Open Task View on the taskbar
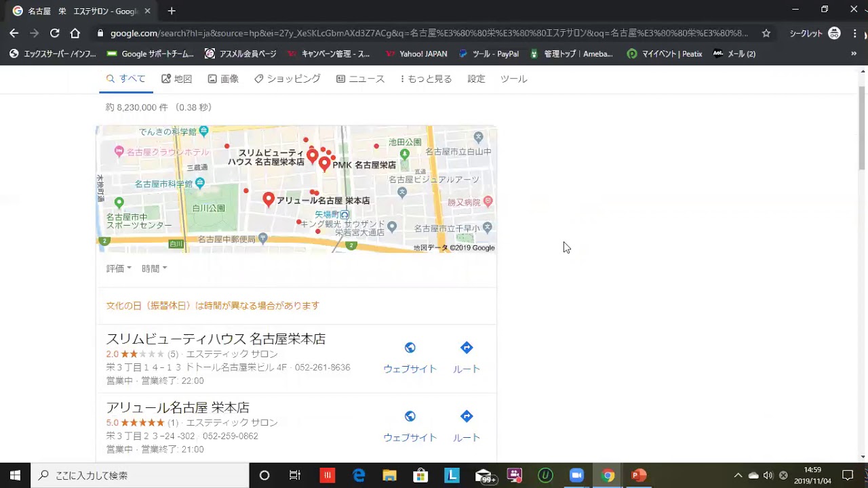 coord(295,475)
